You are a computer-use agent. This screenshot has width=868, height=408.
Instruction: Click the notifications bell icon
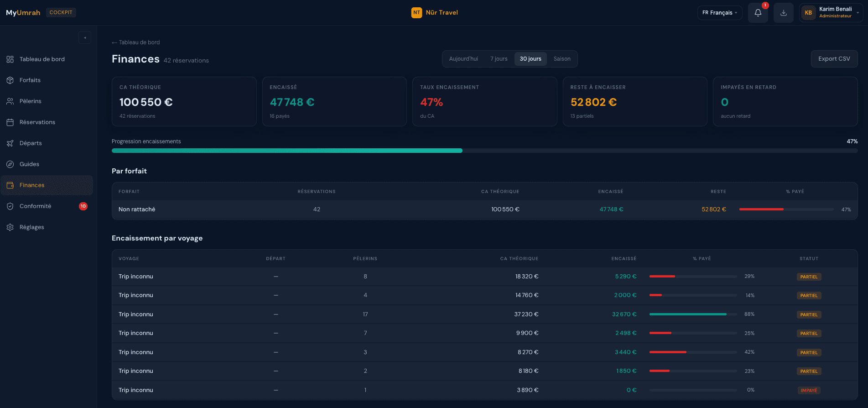(758, 13)
